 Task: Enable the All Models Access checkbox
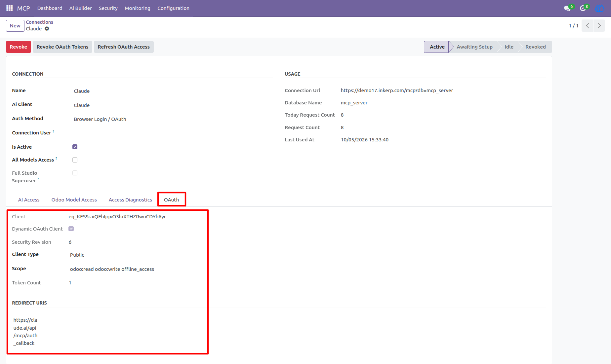tap(75, 160)
